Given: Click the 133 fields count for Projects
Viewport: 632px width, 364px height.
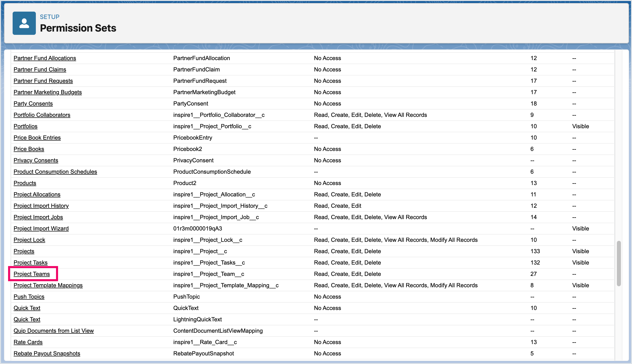Looking at the screenshot, I should tap(535, 251).
